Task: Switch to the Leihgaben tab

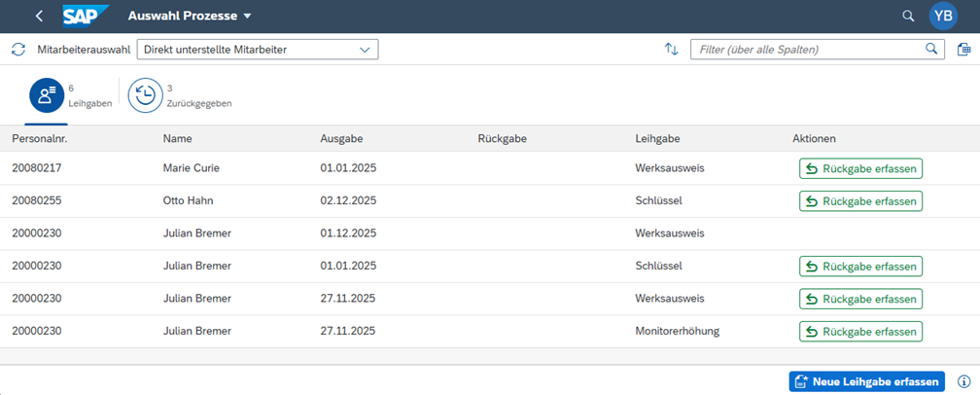Action: click(x=47, y=95)
